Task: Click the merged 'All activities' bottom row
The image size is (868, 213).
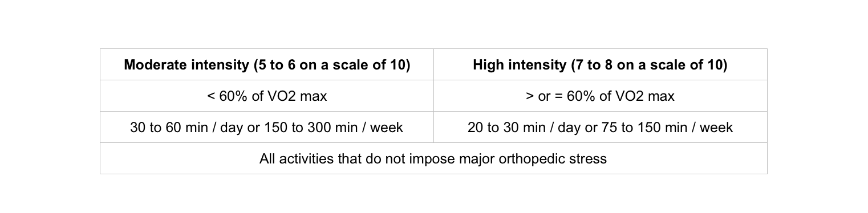Action: 433,158
